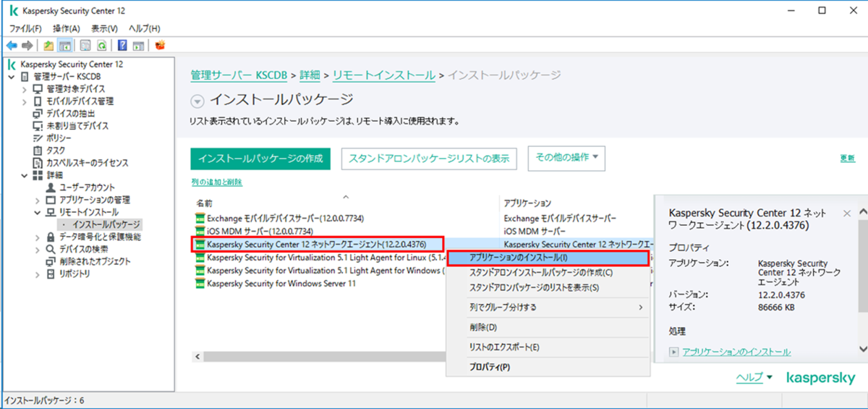Viewport: 868px width, 409px height.
Task: Toggle the console tree pane icon
Action: point(64,45)
